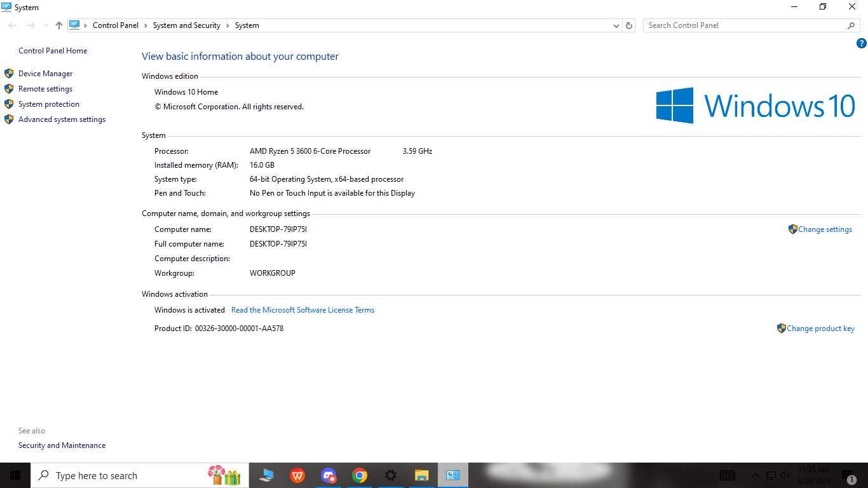Click the flower doodle in taskbar search box
Viewport: 868px width, 488px height.
pyautogui.click(x=224, y=475)
